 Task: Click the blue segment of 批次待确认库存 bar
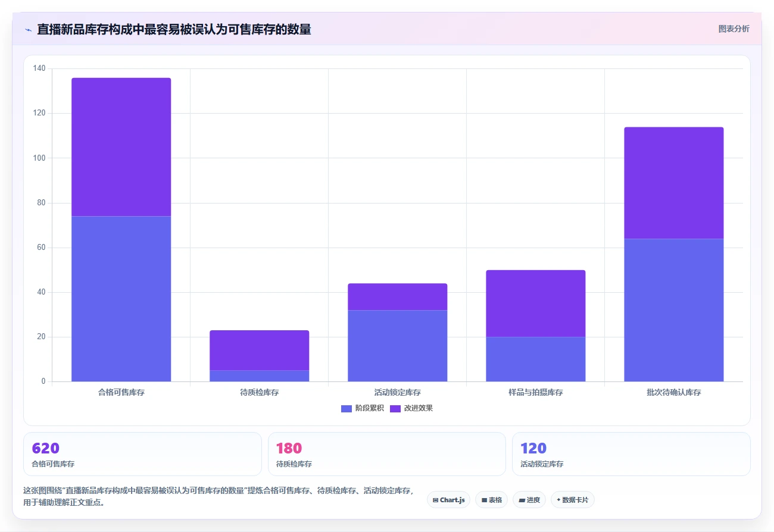673,310
